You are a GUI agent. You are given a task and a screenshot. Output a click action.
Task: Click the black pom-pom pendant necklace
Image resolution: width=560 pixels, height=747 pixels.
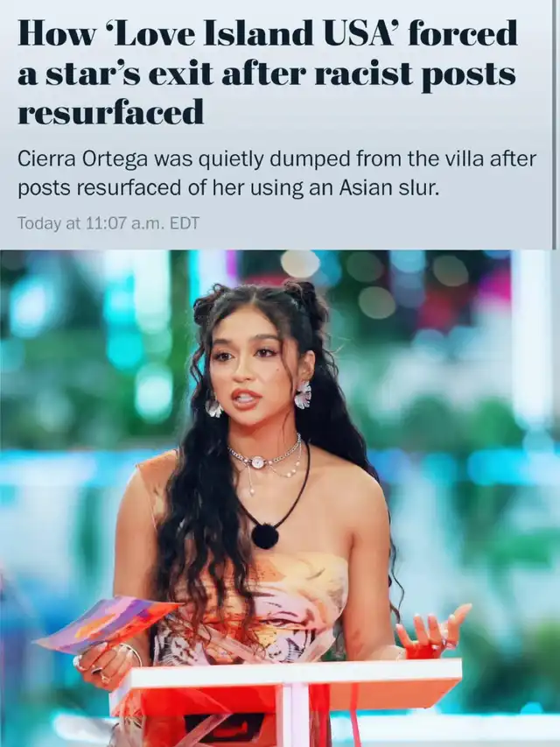coord(265,534)
